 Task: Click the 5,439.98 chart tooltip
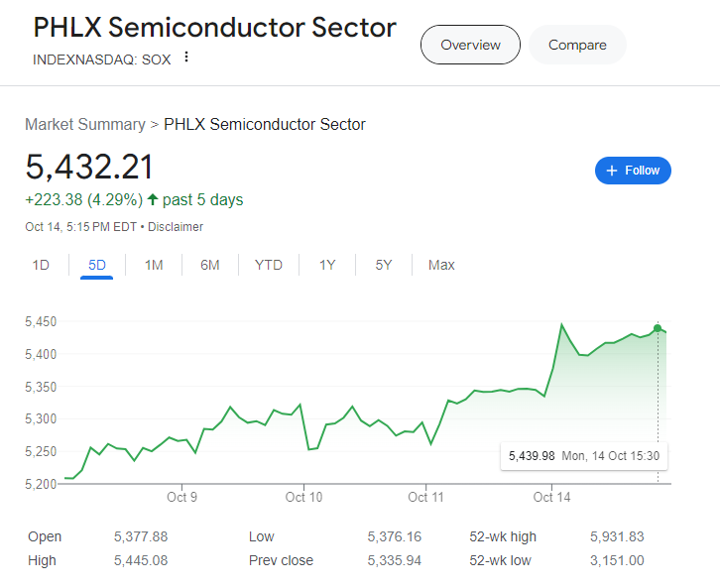(x=583, y=456)
